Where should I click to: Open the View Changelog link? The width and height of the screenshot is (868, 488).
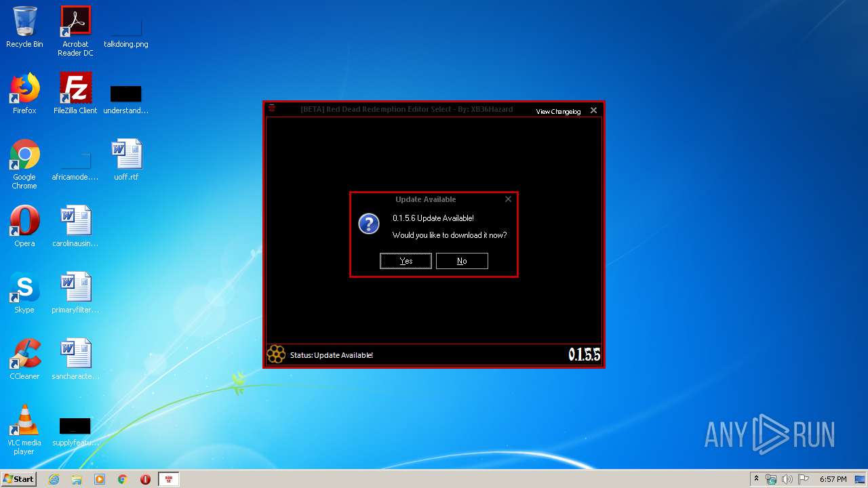pyautogui.click(x=558, y=112)
